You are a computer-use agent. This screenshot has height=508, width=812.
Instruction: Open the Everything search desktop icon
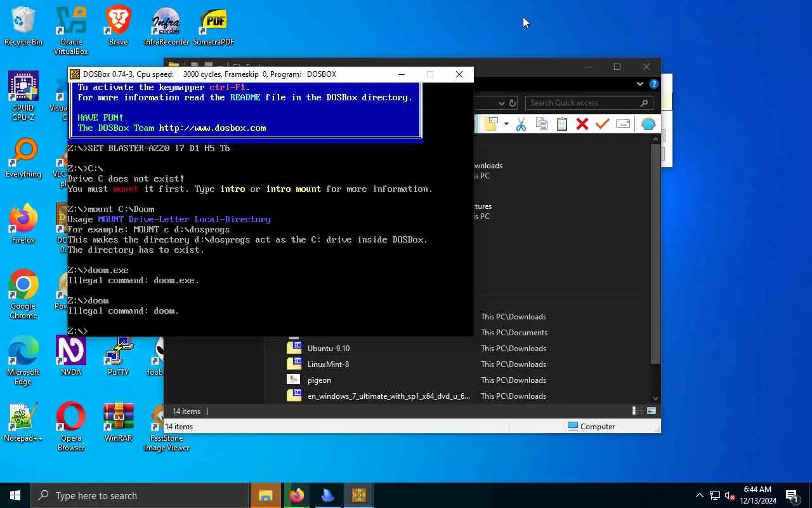click(x=23, y=159)
